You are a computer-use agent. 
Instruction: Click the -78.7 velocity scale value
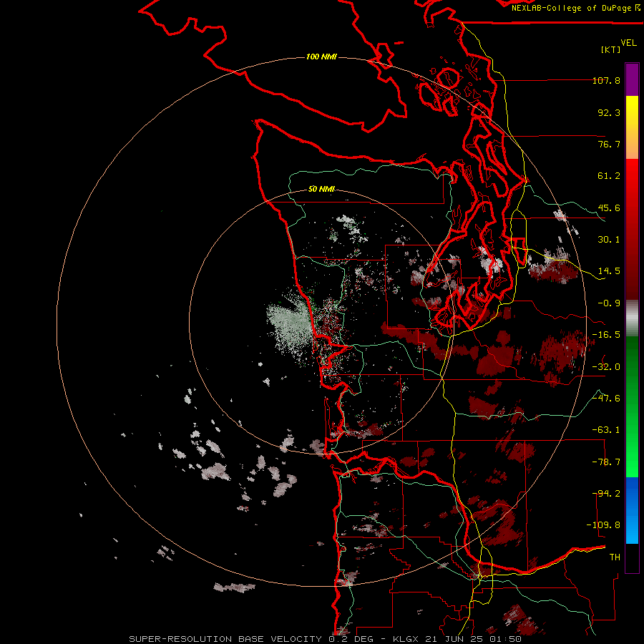(606, 462)
